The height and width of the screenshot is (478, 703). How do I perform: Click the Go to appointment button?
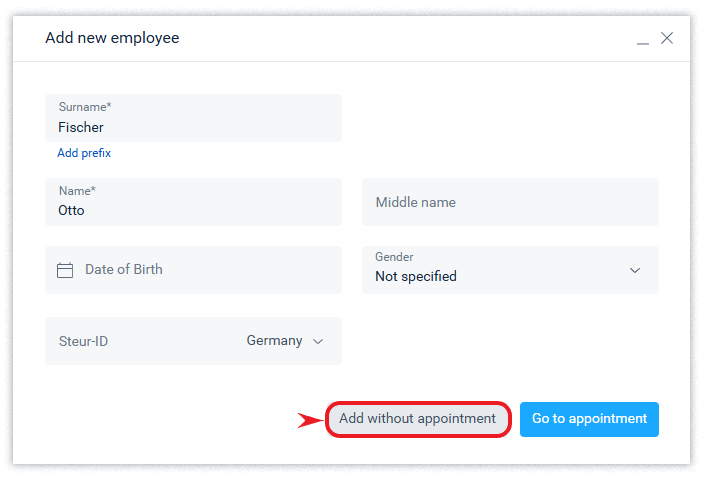point(589,419)
